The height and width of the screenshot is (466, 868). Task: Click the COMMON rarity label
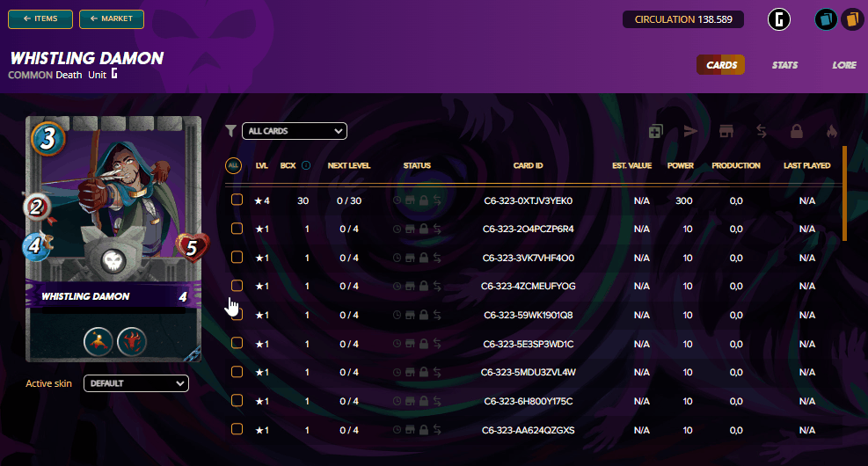tap(31, 75)
